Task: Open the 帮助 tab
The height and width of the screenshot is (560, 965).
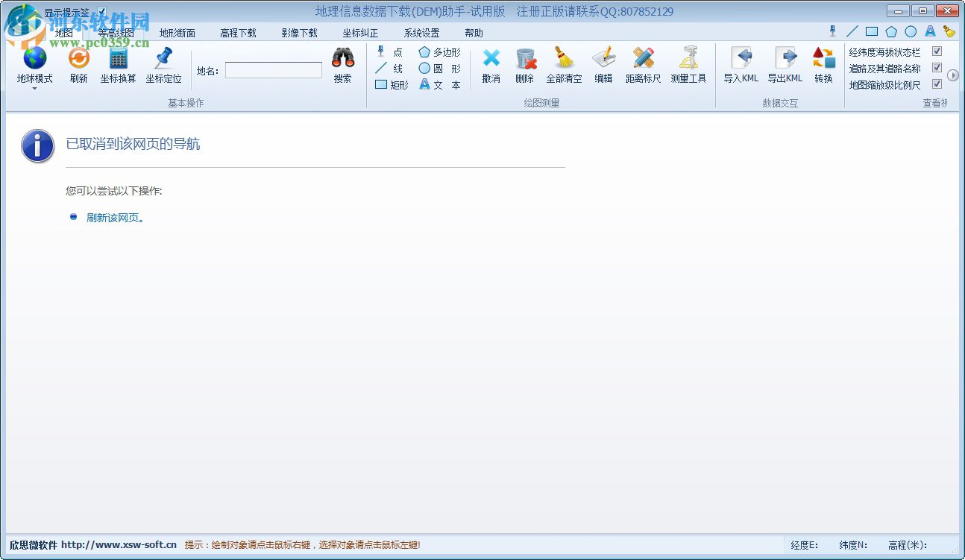Action: click(474, 33)
